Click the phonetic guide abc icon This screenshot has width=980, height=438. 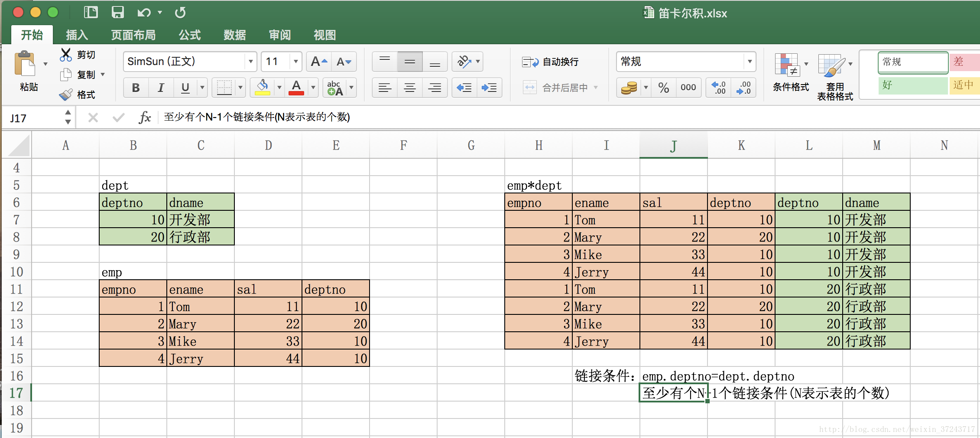click(x=335, y=88)
